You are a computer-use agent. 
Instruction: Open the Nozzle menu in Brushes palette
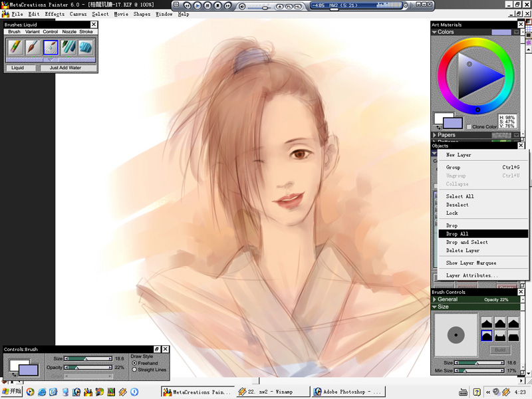click(x=69, y=31)
